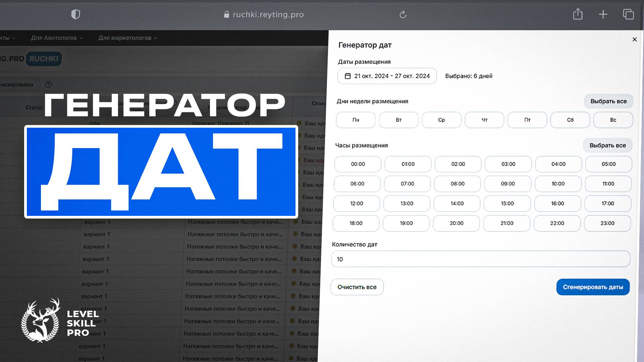644x362 pixels.
Task: Click the calendar icon inside the date range field
Action: 348,76
